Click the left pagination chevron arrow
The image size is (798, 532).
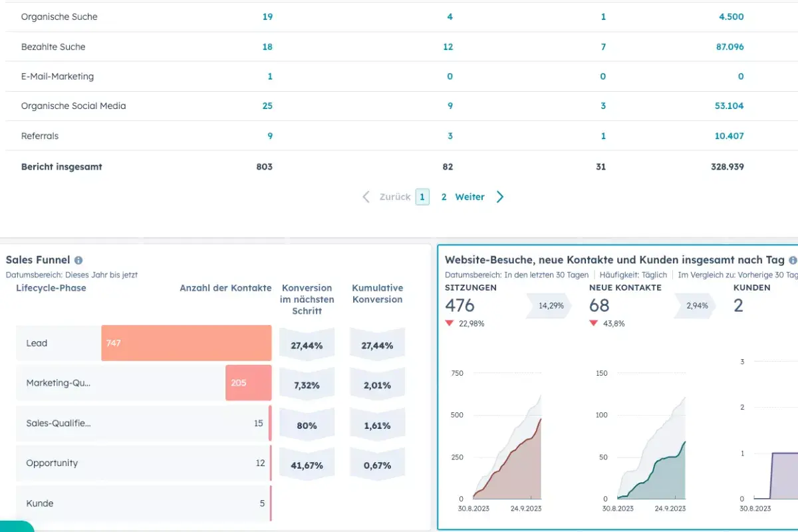point(365,197)
